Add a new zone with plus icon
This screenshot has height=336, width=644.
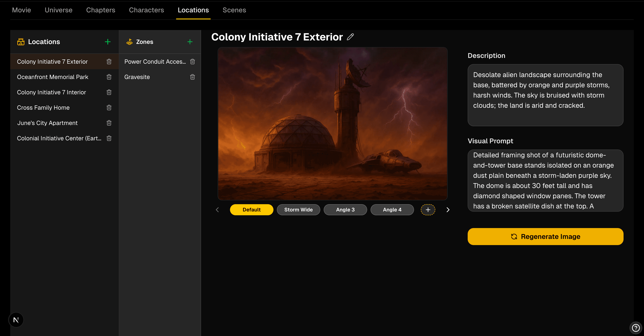[190, 42]
